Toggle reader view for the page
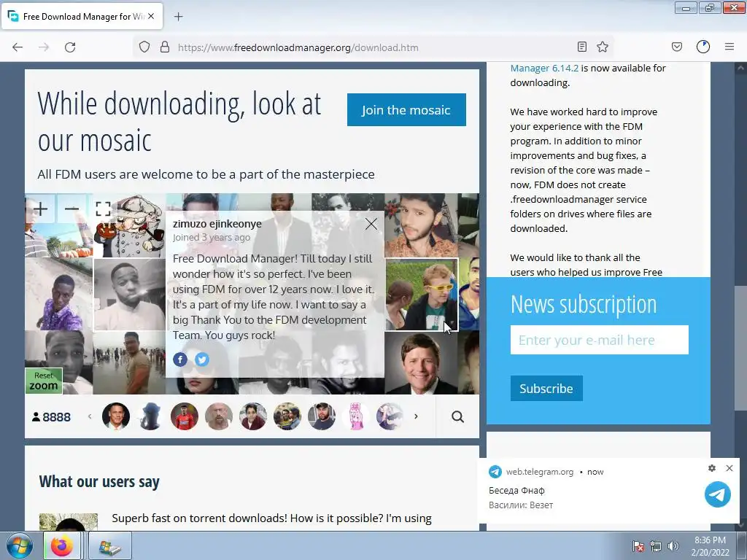This screenshot has height=560, width=747. (x=581, y=47)
